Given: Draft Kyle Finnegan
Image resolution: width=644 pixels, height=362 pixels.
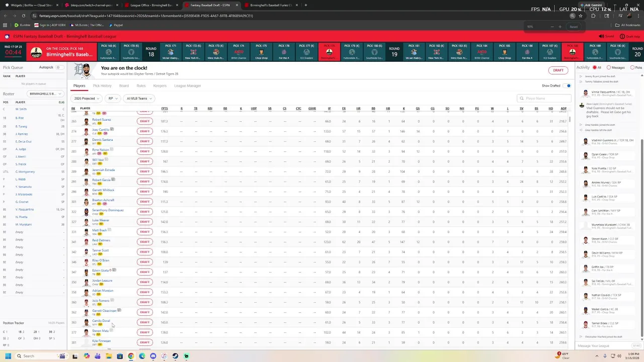Looking at the screenshot, I should [x=144, y=342].
